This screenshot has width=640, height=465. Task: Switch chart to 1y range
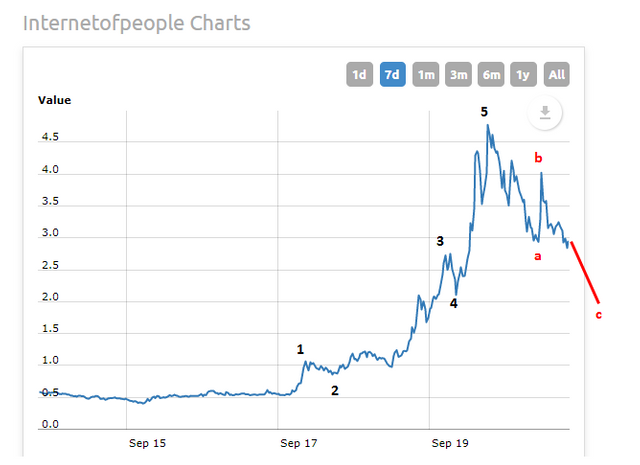[524, 74]
